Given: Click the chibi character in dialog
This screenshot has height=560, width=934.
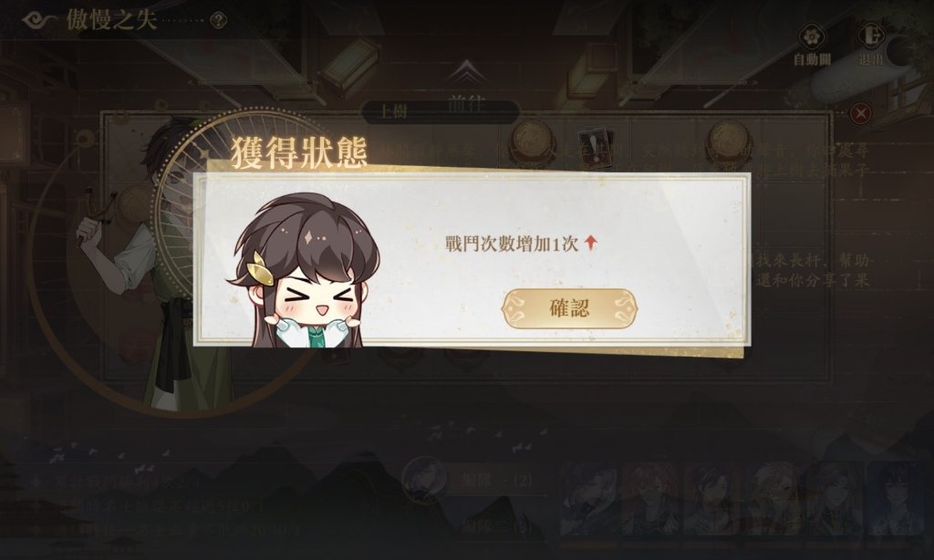Looking at the screenshot, I should [x=301, y=271].
